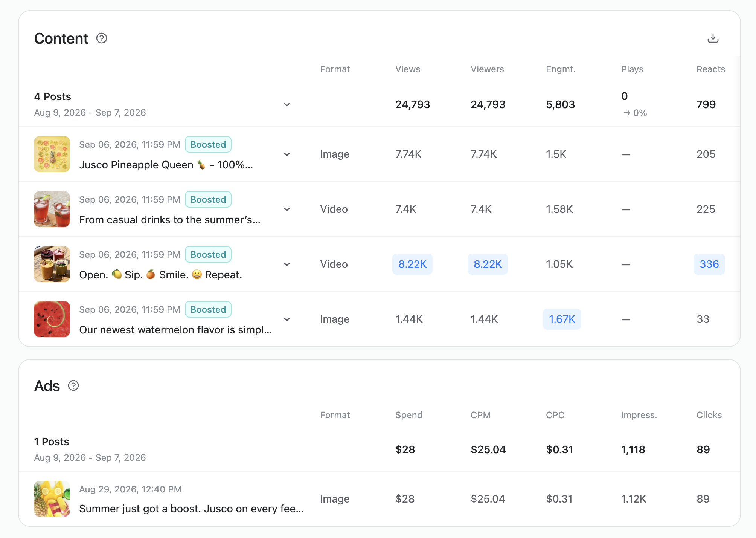Image resolution: width=756 pixels, height=538 pixels.
Task: Open the pineapple fruit grid thumbnail
Action: [x=52, y=154]
